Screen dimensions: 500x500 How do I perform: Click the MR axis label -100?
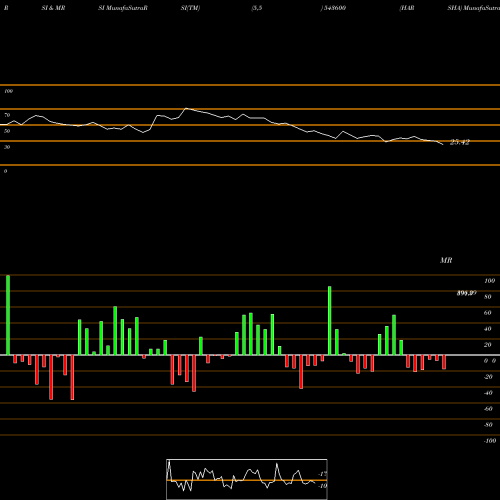(490, 441)
